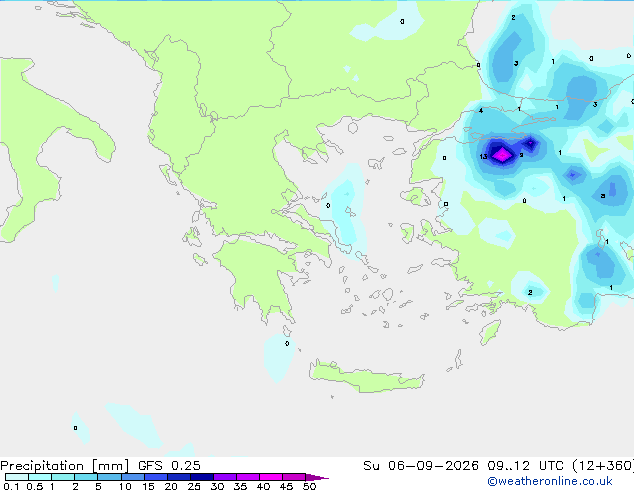Click the 'Su 06-09-2026' date text
Screen dimensions: 634x490
[x=421, y=466]
